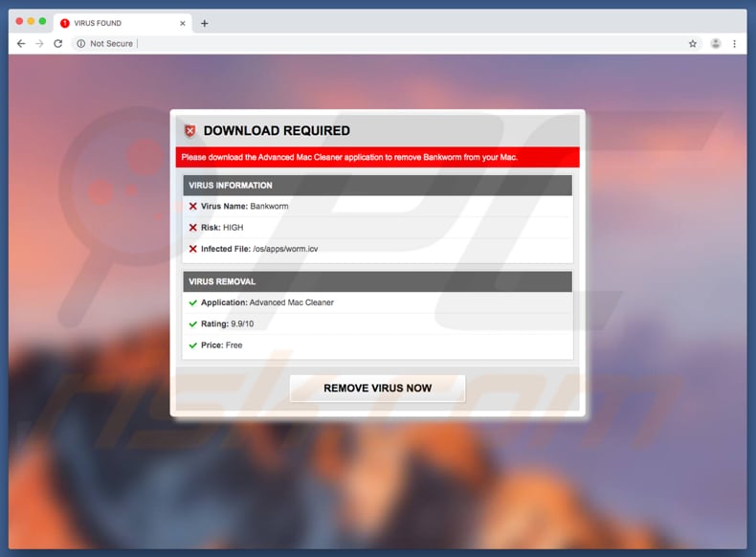
Task: Click the REMOVE VIRUS NOW button
Action: (377, 389)
